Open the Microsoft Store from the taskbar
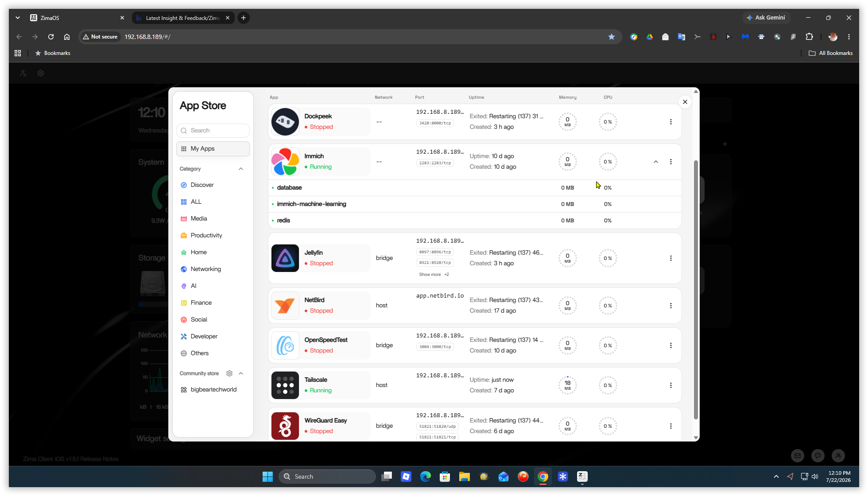868x496 pixels. click(445, 477)
